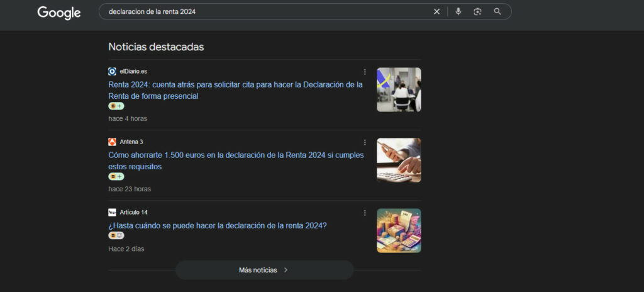
Task: Open the elDiario.es favicon
Action: (112, 72)
